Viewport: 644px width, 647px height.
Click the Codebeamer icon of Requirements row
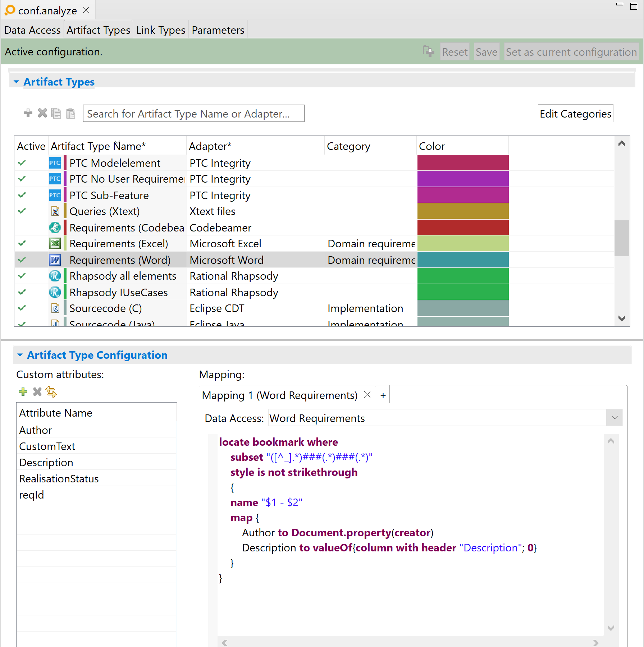click(x=55, y=227)
